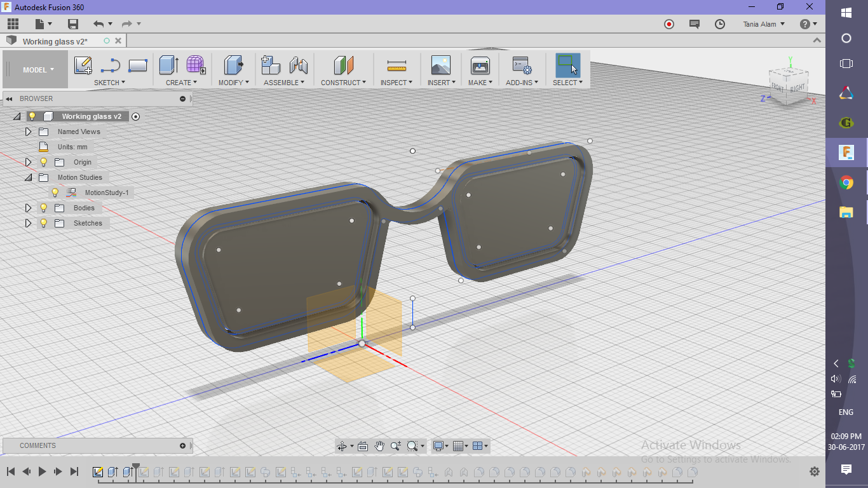Select the Create Sketch tool

(83, 65)
